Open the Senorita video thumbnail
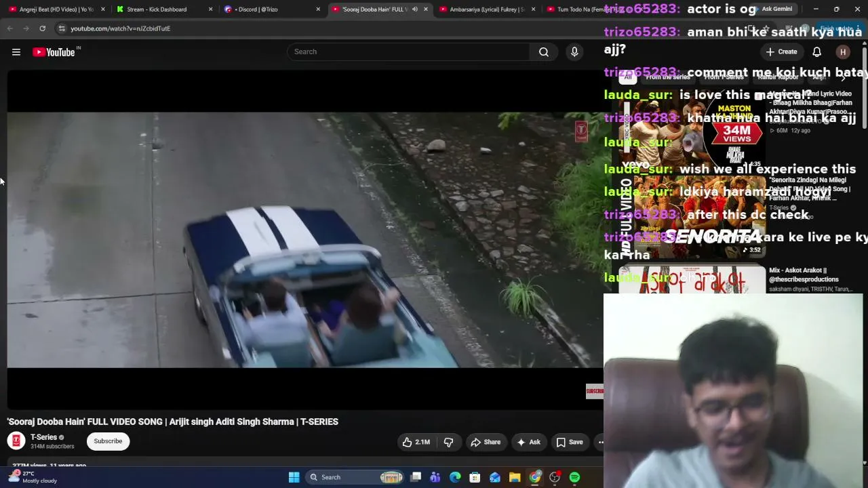868x488 pixels. pos(692,216)
